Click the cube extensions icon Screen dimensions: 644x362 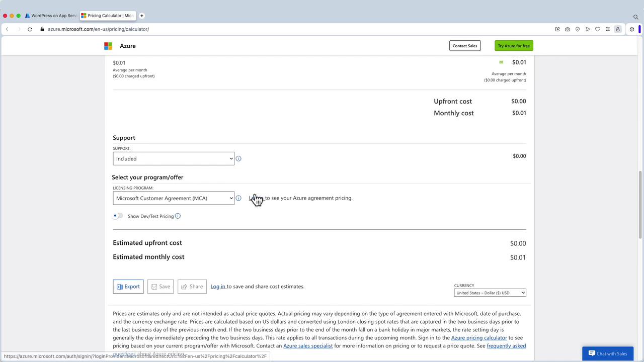[632, 29]
